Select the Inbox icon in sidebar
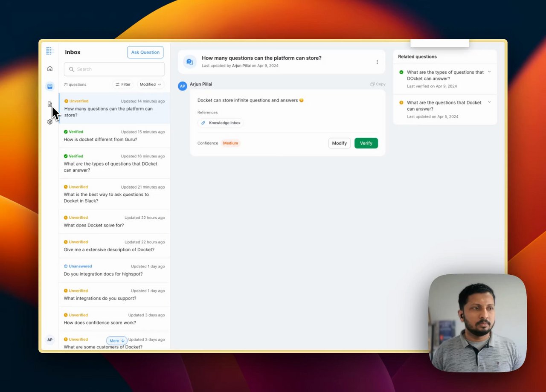This screenshot has height=392, width=546. click(50, 86)
